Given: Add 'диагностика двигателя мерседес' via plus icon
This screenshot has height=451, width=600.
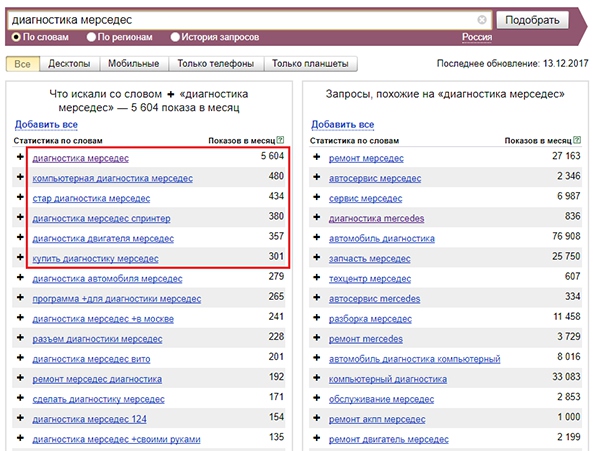Looking at the screenshot, I should tap(20, 237).
